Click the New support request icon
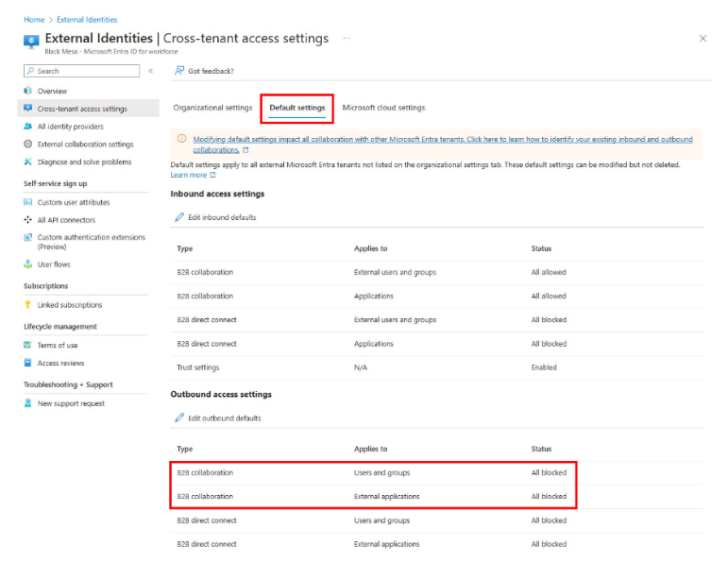Image resolution: width=728 pixels, height=563 pixels. point(28,403)
